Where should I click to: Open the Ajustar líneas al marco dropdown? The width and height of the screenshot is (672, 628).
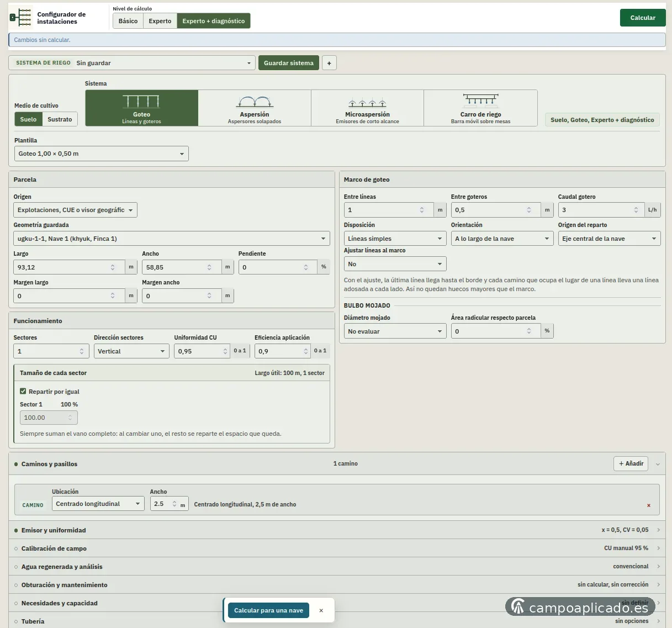pos(395,264)
